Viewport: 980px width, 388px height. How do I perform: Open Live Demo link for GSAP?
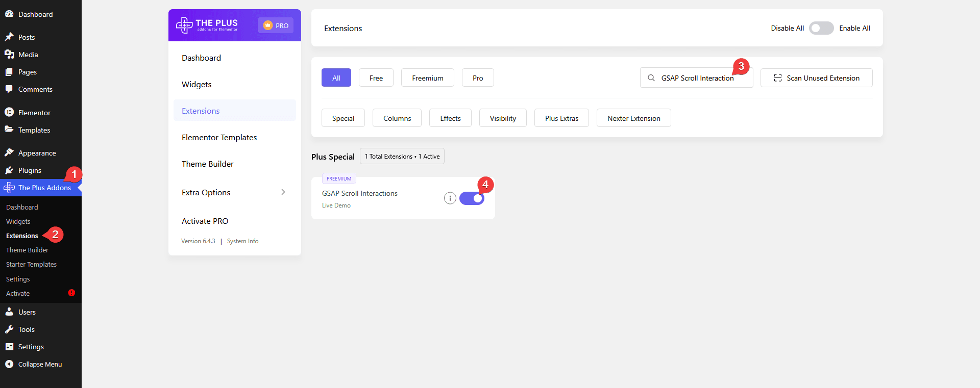[x=336, y=205]
